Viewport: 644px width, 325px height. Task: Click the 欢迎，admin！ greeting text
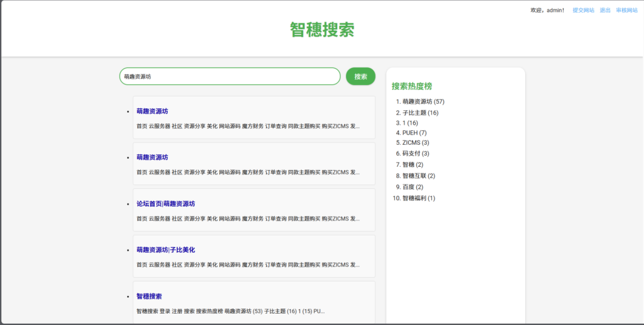[548, 10]
